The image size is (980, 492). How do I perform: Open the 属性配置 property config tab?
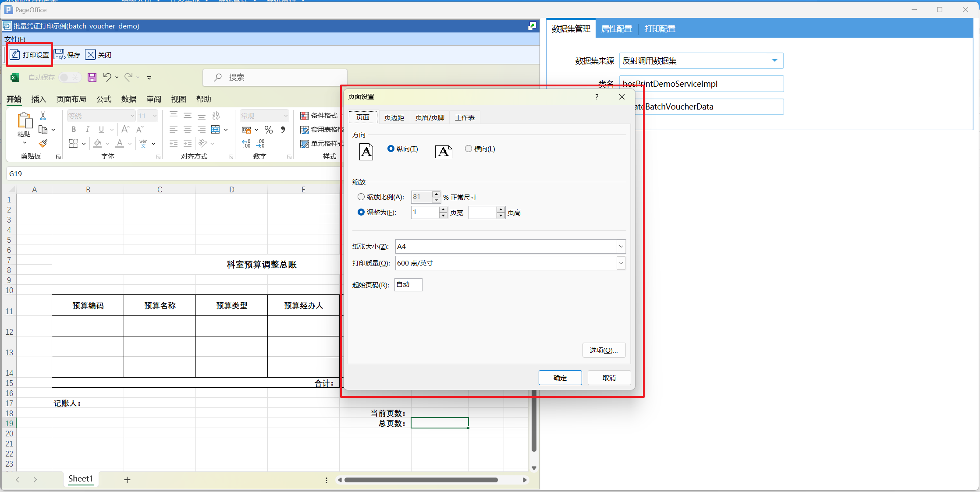tap(616, 29)
